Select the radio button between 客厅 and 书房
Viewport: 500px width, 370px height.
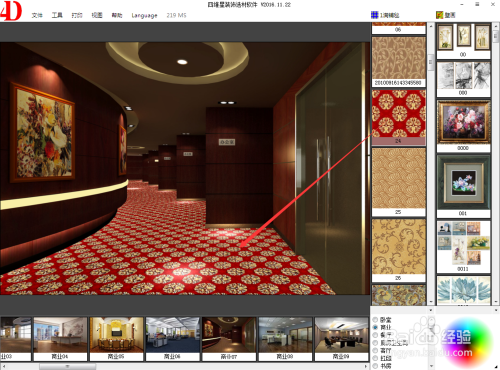tap(375, 358)
